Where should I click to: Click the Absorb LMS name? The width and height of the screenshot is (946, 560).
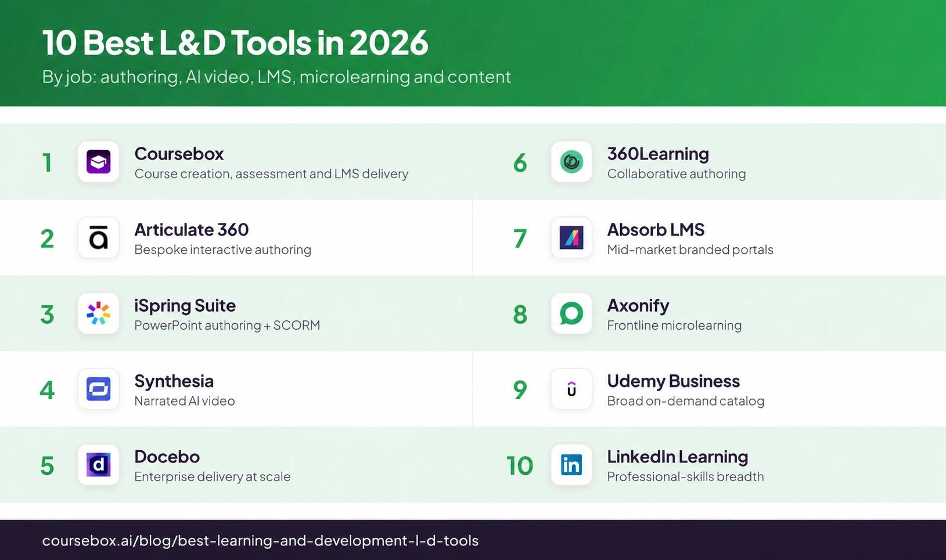tap(656, 230)
